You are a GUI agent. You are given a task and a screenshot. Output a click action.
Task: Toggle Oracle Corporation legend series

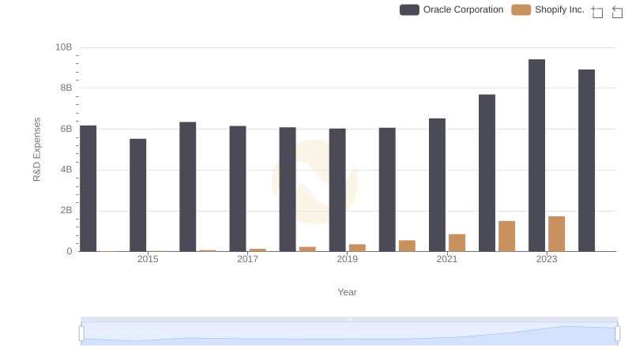[x=451, y=9]
